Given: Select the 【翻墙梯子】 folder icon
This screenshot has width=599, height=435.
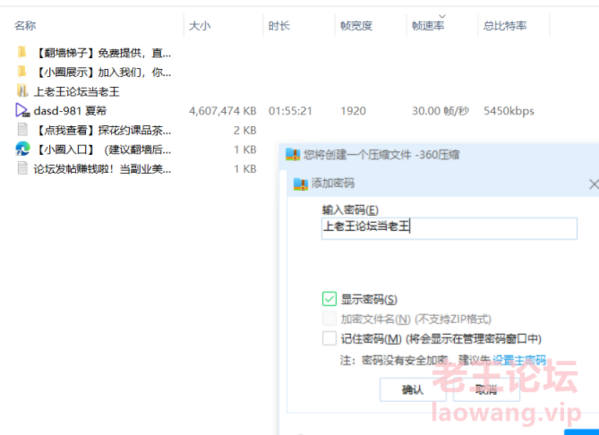Looking at the screenshot, I should click(22, 52).
